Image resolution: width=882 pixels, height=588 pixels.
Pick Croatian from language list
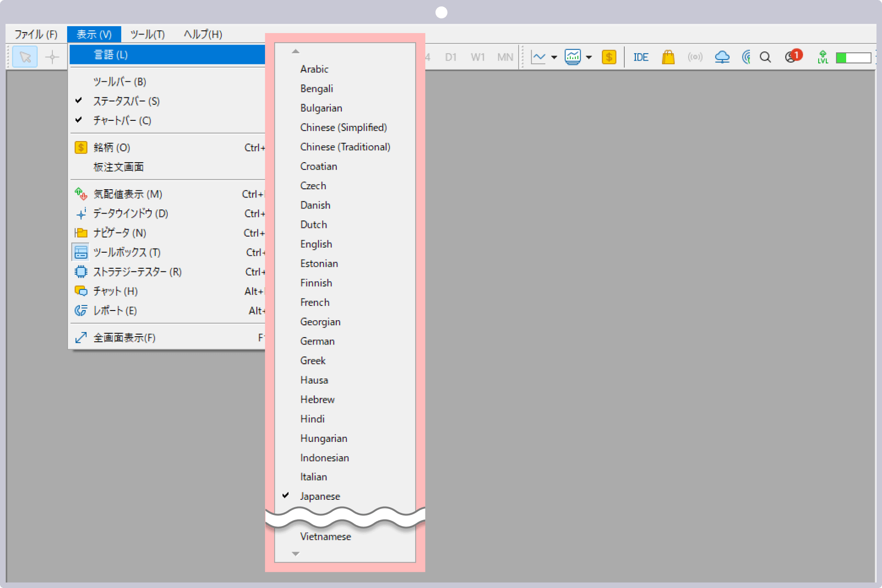point(345,166)
